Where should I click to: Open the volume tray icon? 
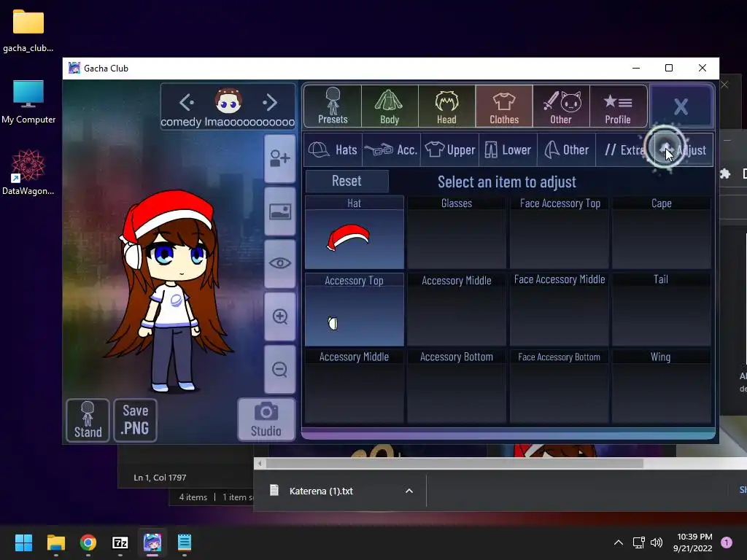657,542
